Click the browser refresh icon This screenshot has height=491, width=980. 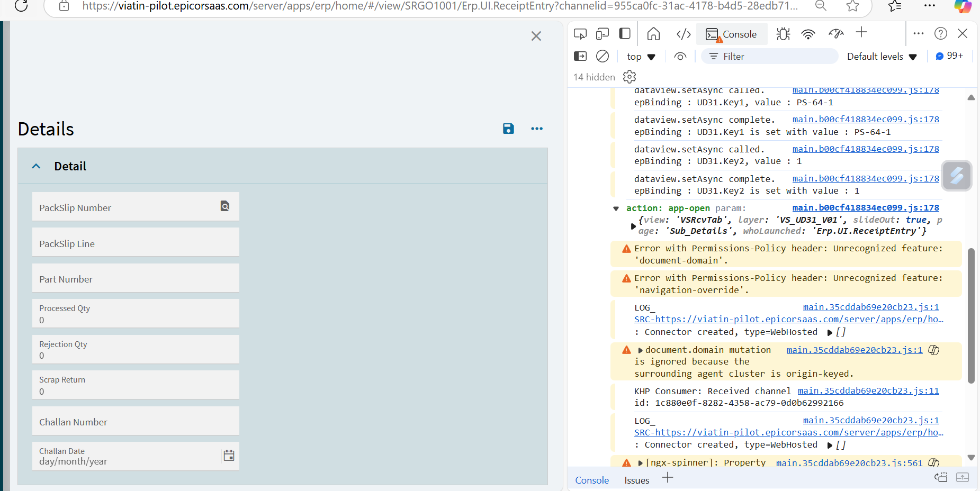point(21,6)
